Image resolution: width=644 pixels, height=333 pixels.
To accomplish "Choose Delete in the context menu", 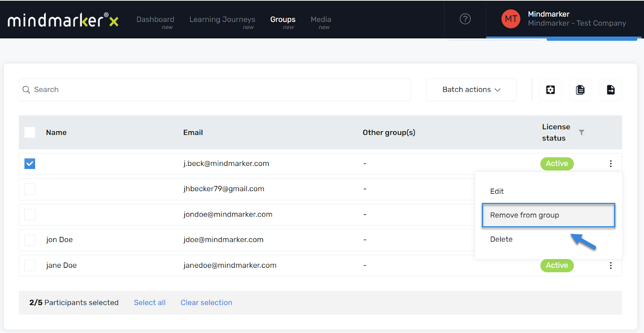I will click(501, 239).
